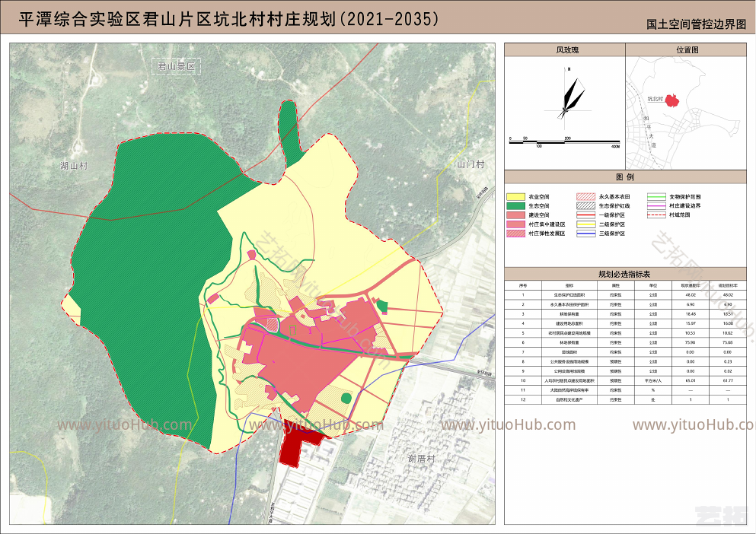The height and width of the screenshot is (534, 756).
Task: Click the 18.51 target value in row 3
Action: pos(728,314)
